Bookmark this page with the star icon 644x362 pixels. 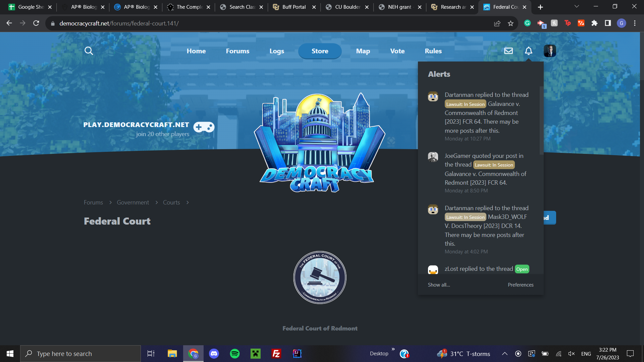pos(511,23)
